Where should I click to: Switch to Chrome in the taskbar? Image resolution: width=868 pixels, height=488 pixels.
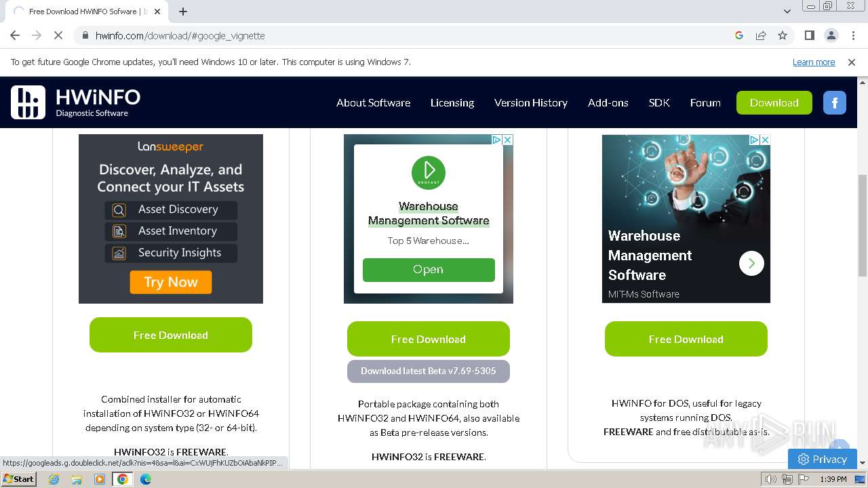[x=123, y=479]
